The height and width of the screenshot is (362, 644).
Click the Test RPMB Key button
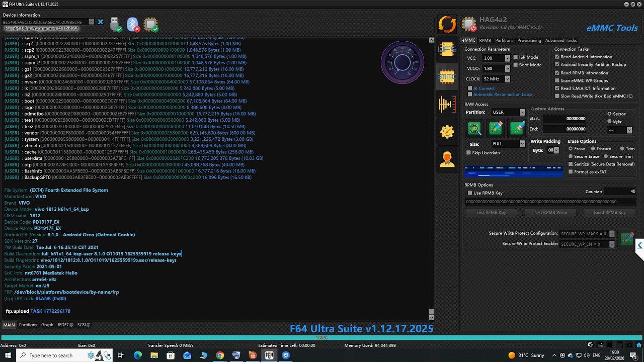[491, 212]
